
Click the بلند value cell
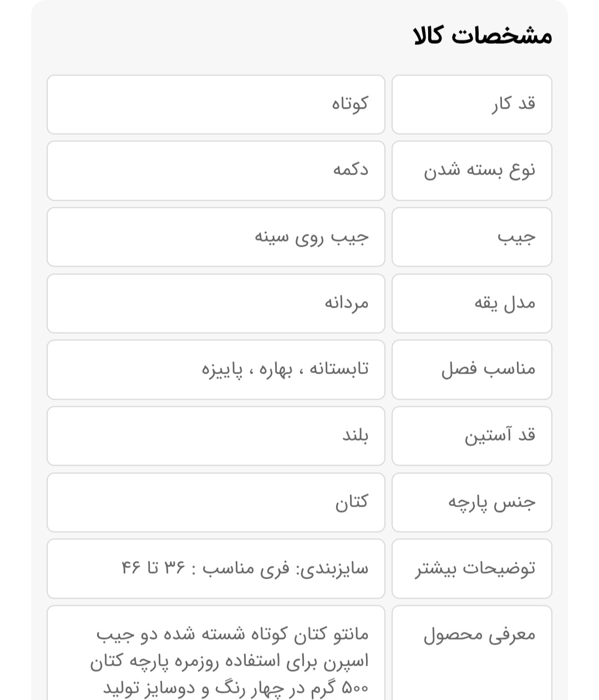coord(216,436)
